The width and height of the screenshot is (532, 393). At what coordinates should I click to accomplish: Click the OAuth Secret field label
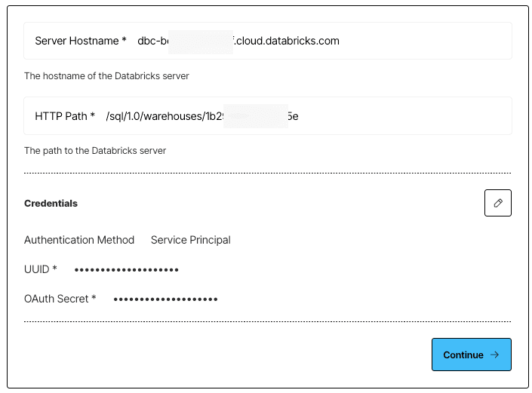(60, 299)
